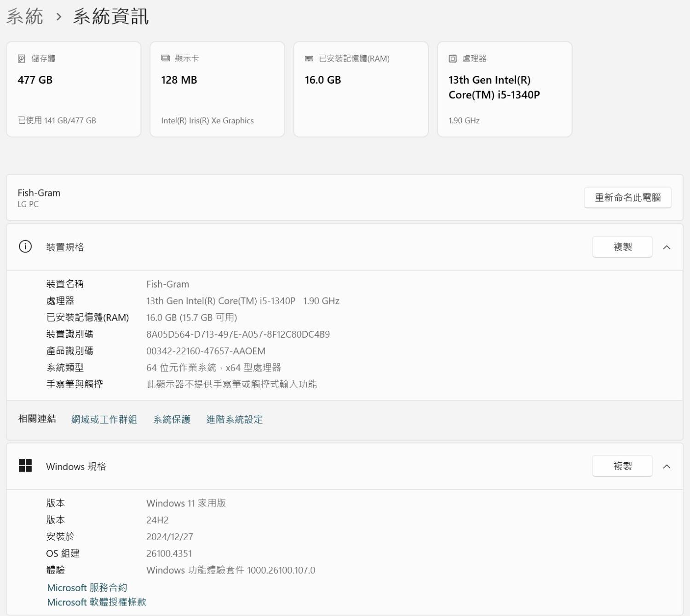Click the 1.90 GHz text in 處理器 card
The height and width of the screenshot is (616, 690).
(464, 121)
